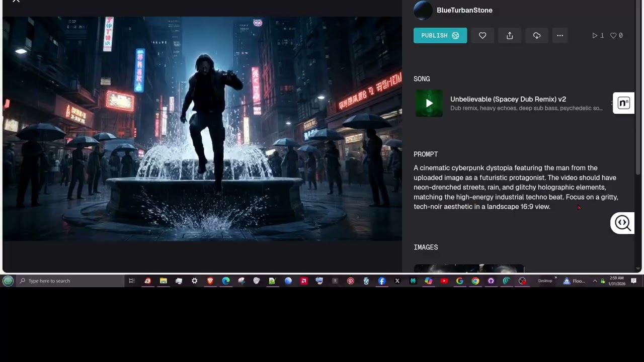This screenshot has width=644, height=362.
Task: Click the cinematic cyberpunk prompt paragraph
Action: click(516, 187)
